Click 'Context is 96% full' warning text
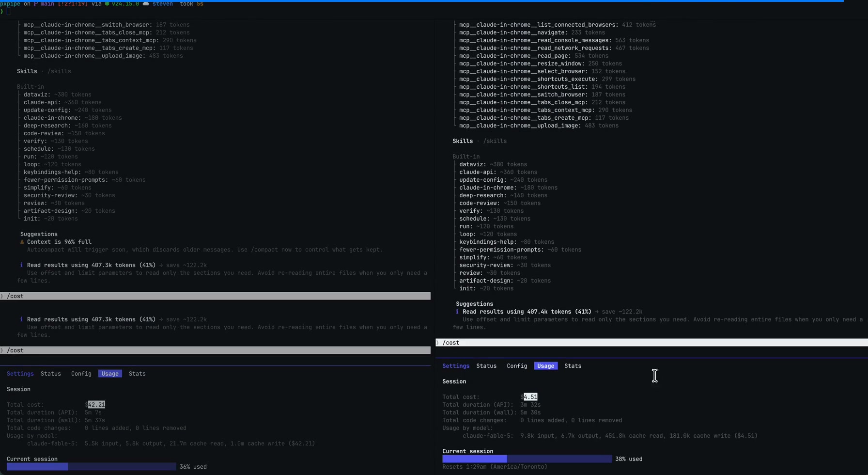This screenshot has height=475, width=868. [59, 242]
